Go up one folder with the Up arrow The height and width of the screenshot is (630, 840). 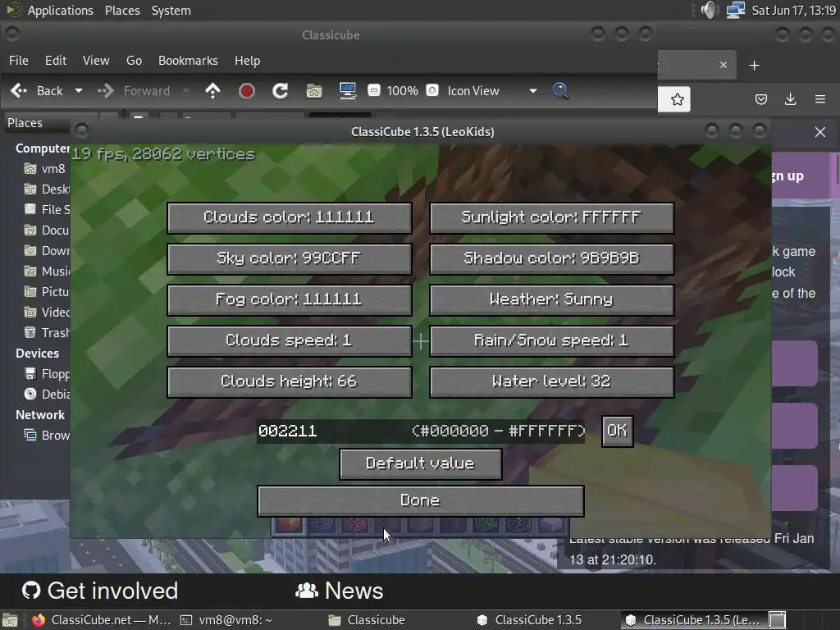tap(212, 91)
